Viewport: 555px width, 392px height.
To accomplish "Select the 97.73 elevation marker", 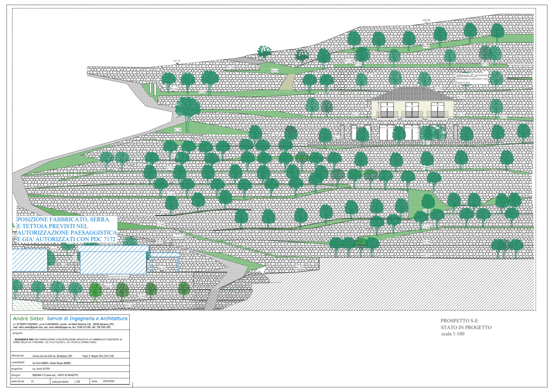I will pos(177,61).
